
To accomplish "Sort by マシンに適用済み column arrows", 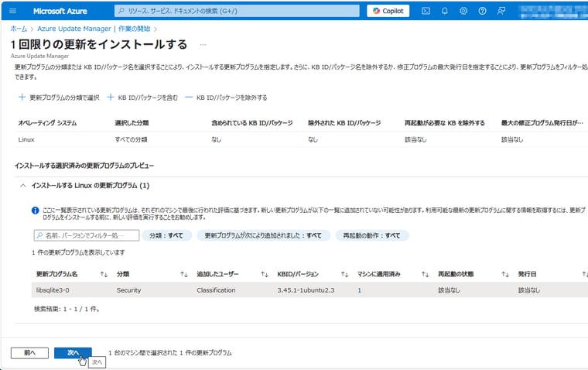I will point(425,275).
